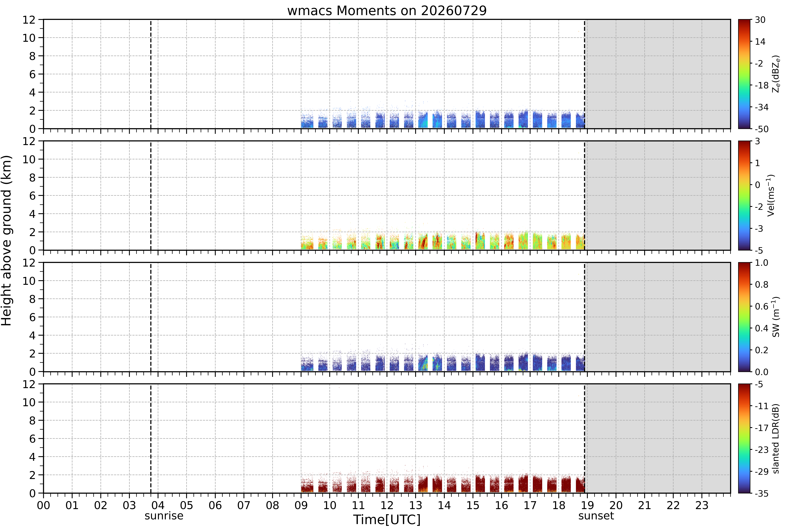This screenshot has width=786, height=532.
Task: Click the 17 UTC reflectivity data column
Action: (x=537, y=119)
